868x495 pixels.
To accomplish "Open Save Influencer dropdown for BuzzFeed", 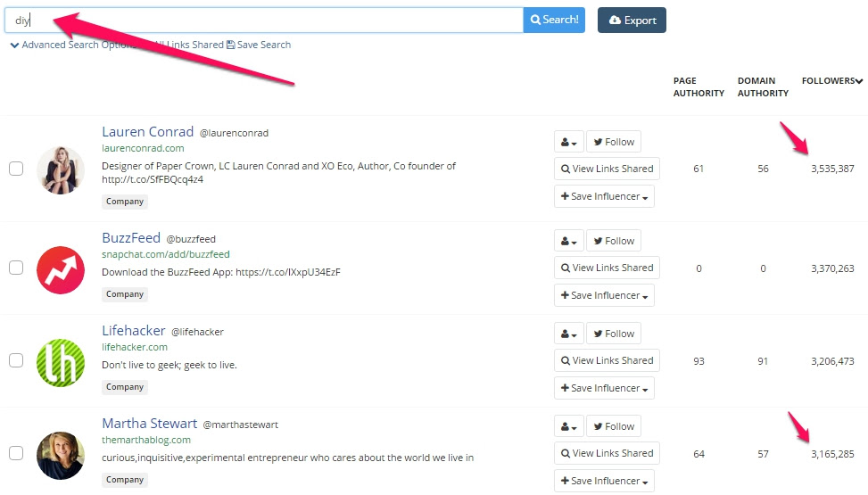I will tap(604, 295).
